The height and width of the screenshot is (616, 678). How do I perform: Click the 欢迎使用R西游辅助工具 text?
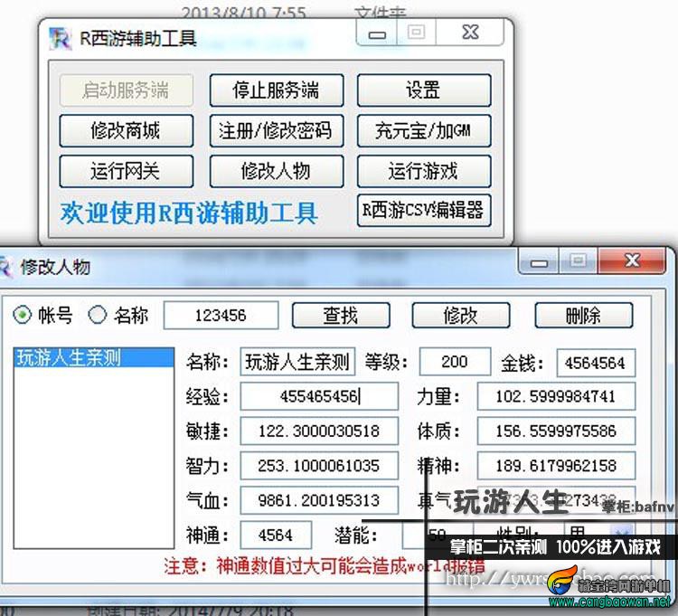click(189, 213)
